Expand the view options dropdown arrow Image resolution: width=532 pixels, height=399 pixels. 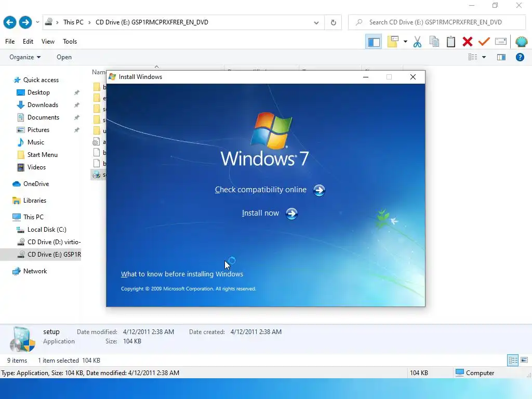click(484, 57)
